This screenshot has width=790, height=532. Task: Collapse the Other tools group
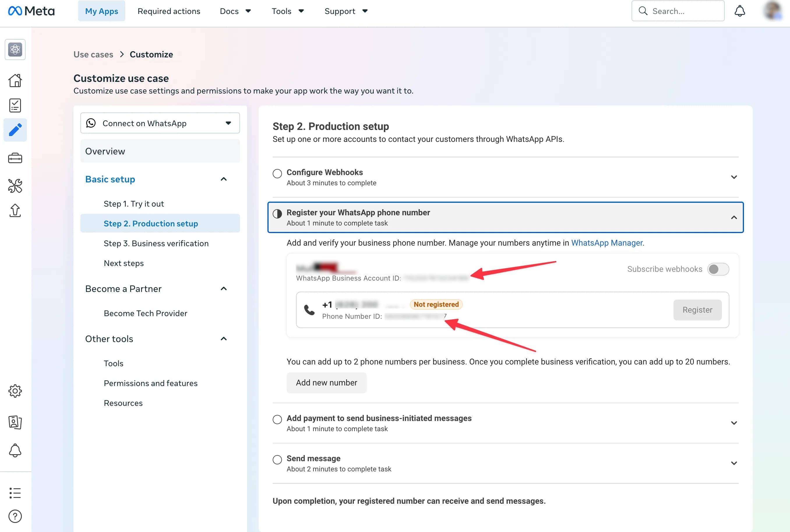(x=223, y=339)
